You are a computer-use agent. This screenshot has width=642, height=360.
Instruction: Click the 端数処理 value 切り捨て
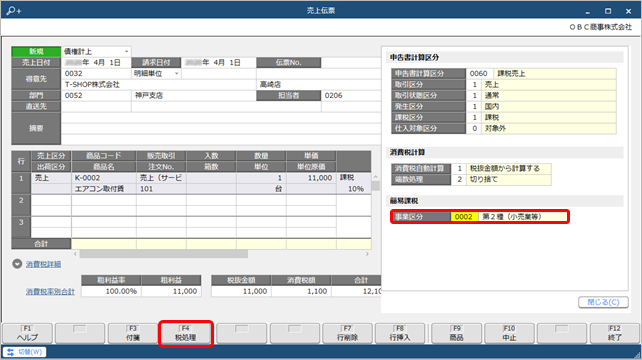508,179
